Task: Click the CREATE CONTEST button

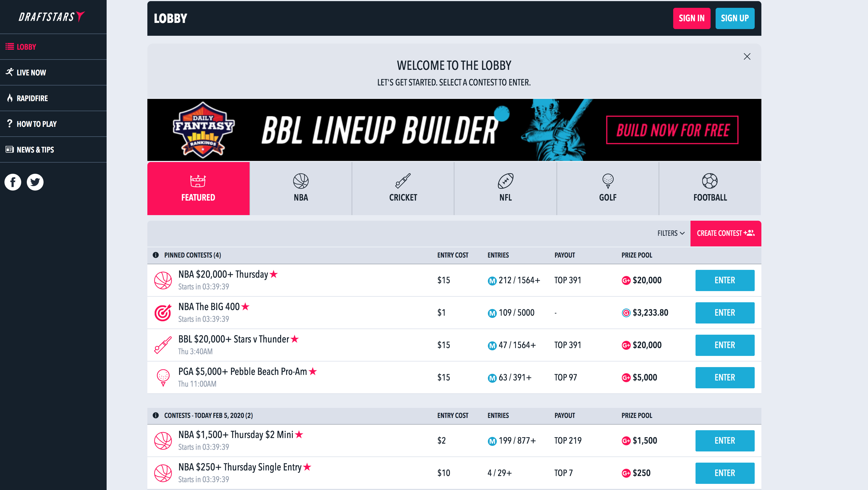Action: 725,233
